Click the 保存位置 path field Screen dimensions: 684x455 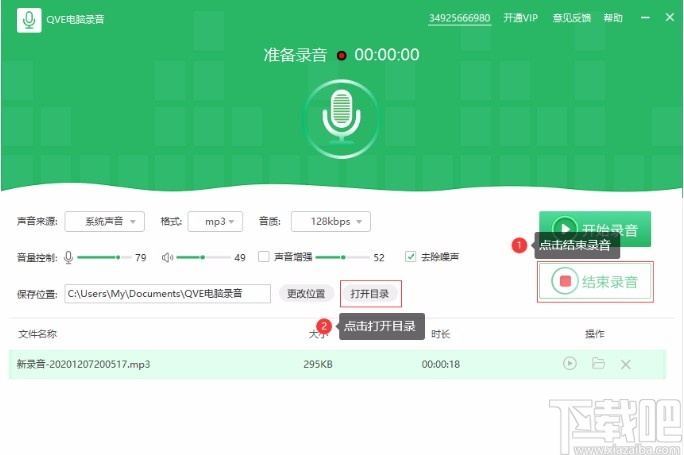(168, 294)
